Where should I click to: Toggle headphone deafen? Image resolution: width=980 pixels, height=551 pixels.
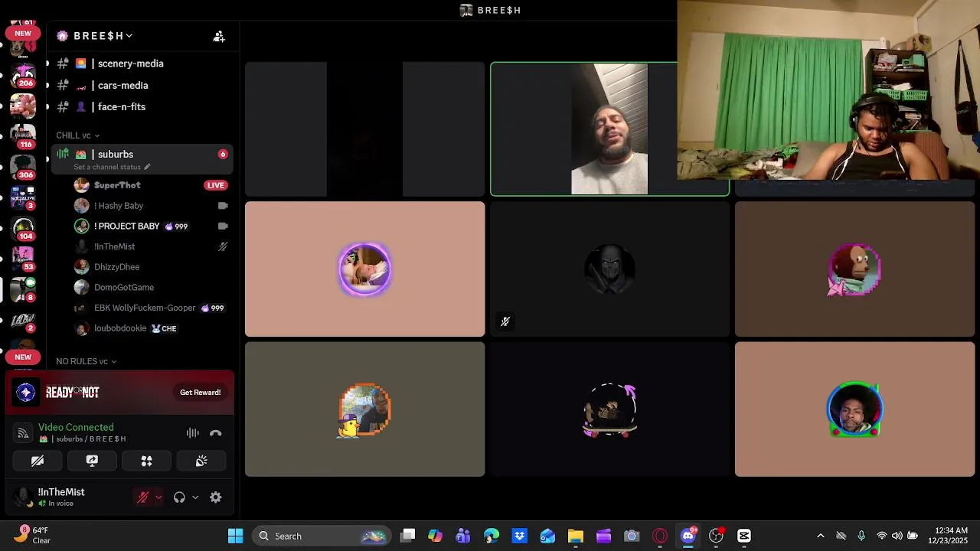point(179,497)
